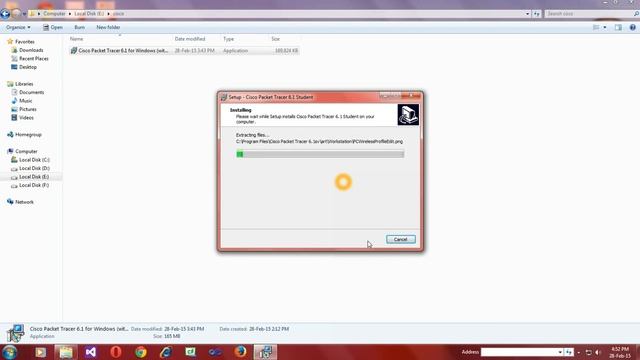The width and height of the screenshot is (640, 360).
Task: Switch to the Setup installer taskbar icon
Action: [265, 352]
